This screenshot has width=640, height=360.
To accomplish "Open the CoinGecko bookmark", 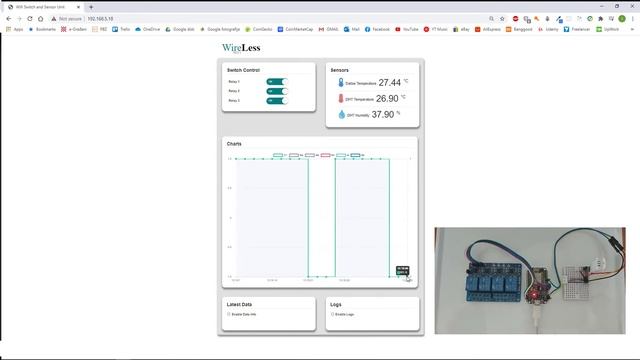I will (x=259, y=29).
